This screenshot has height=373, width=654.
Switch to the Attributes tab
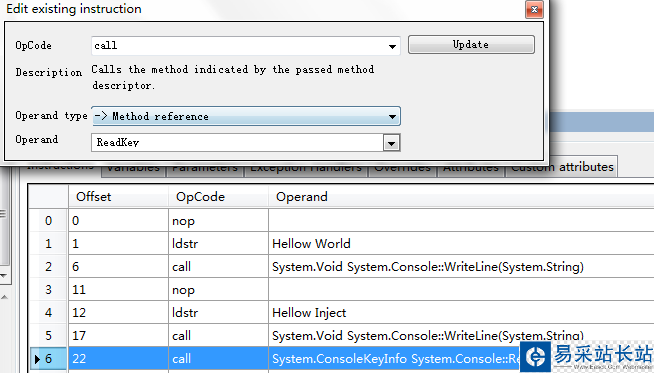471,169
